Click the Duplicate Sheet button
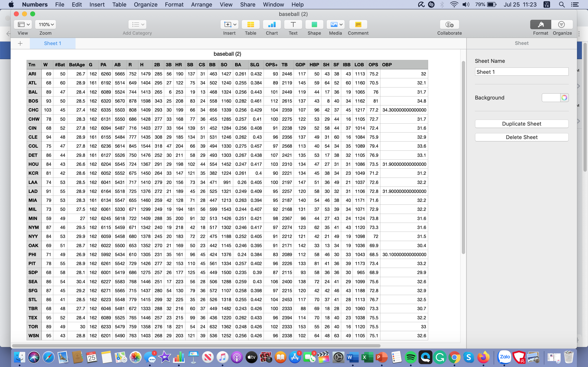This screenshot has height=367, width=588. pyautogui.click(x=521, y=124)
